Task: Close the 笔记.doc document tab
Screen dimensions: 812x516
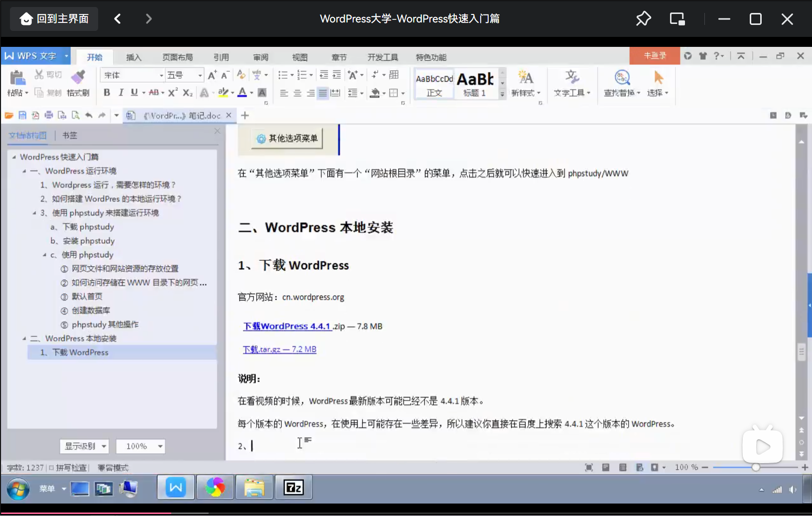Action: pos(229,115)
